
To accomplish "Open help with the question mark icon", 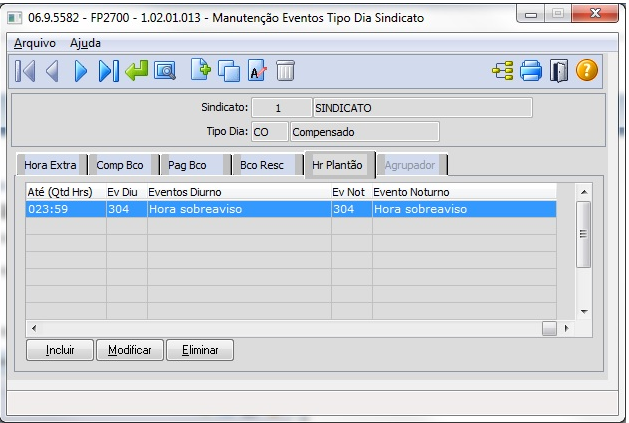I will tap(587, 70).
